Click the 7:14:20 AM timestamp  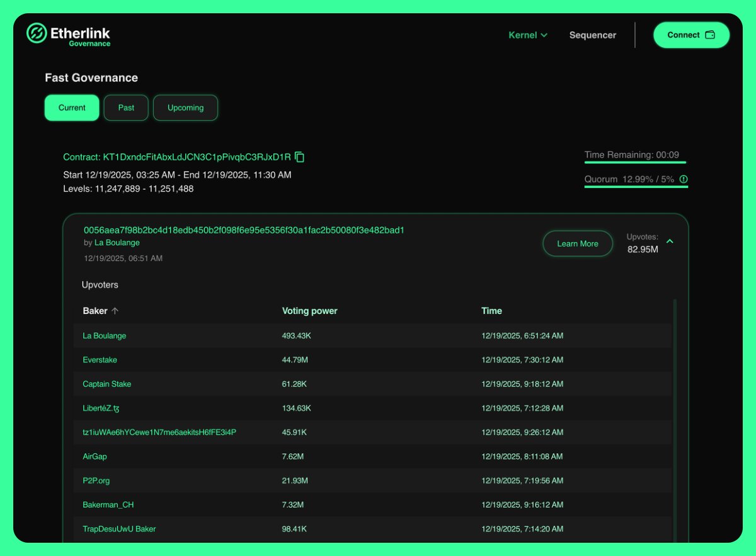(522, 529)
